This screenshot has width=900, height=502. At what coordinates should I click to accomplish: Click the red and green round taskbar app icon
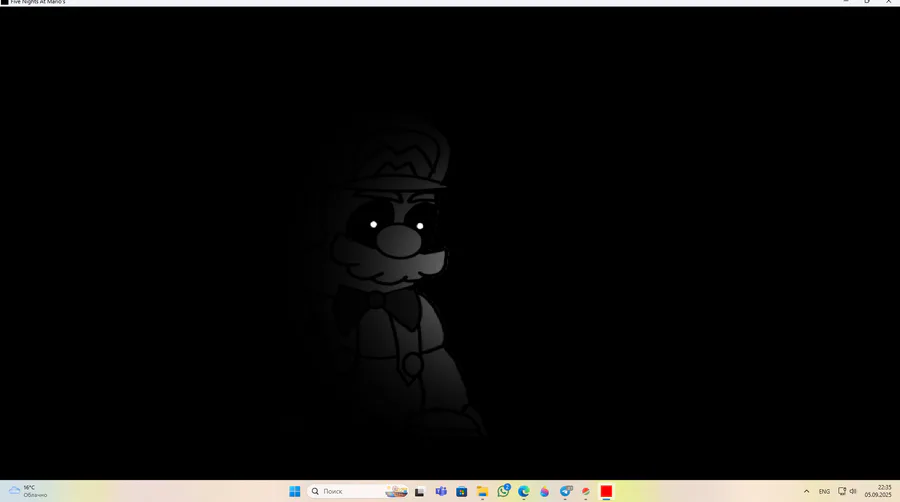coord(585,492)
